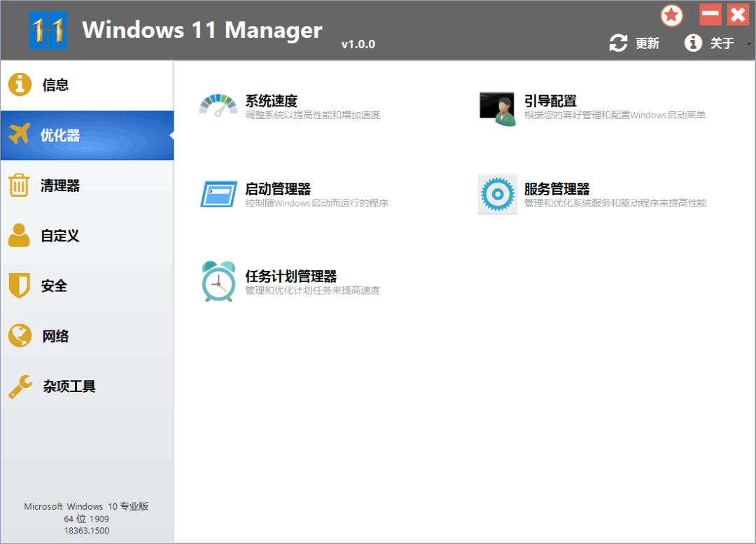Switch to the 清理器 cleaner tab
This screenshot has width=756, height=544.
coord(87,186)
